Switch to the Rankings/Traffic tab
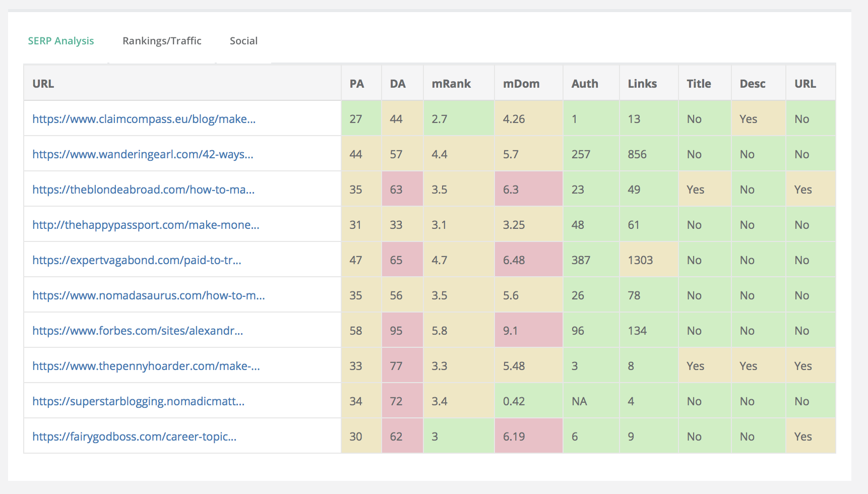The image size is (868, 494). click(162, 41)
